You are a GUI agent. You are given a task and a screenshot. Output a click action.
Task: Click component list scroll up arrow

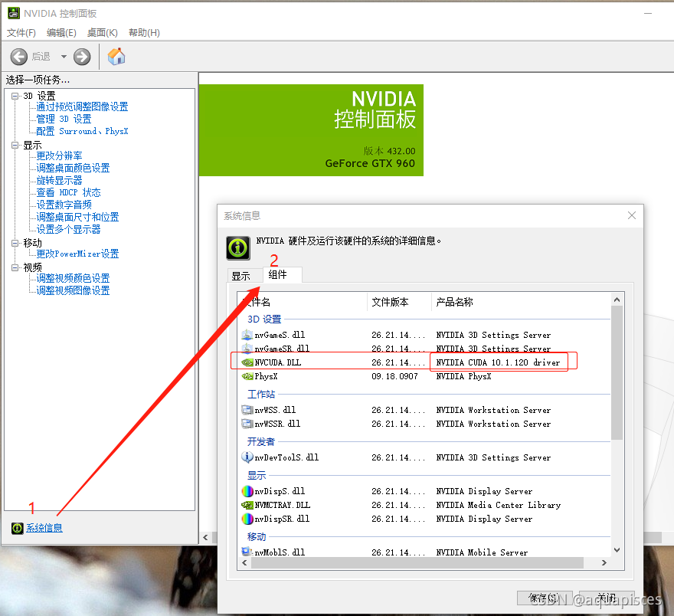pyautogui.click(x=617, y=300)
